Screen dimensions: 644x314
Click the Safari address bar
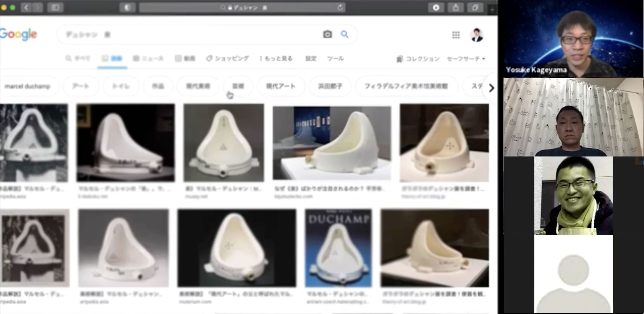click(242, 8)
